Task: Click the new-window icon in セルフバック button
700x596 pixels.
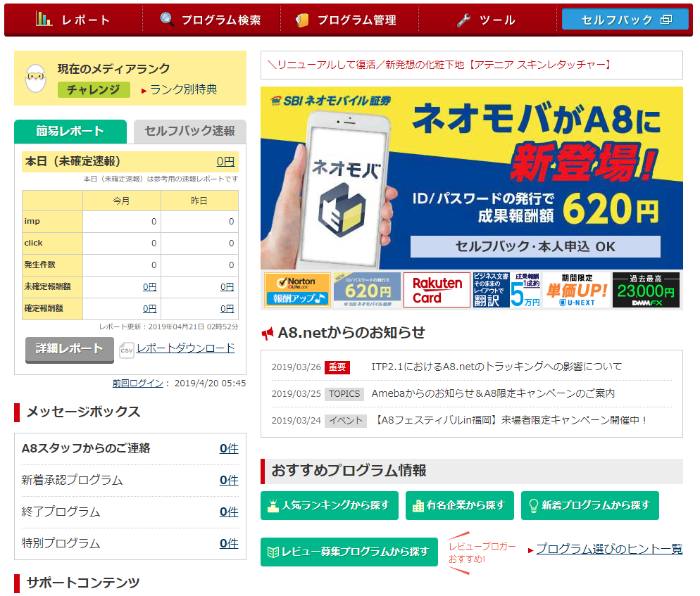Action: point(666,19)
